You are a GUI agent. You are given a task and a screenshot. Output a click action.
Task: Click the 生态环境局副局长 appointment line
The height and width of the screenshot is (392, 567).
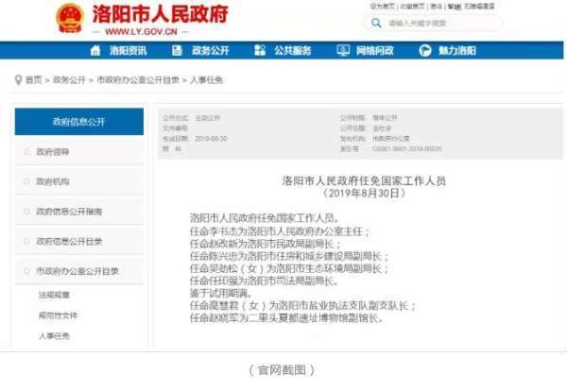tap(289, 268)
